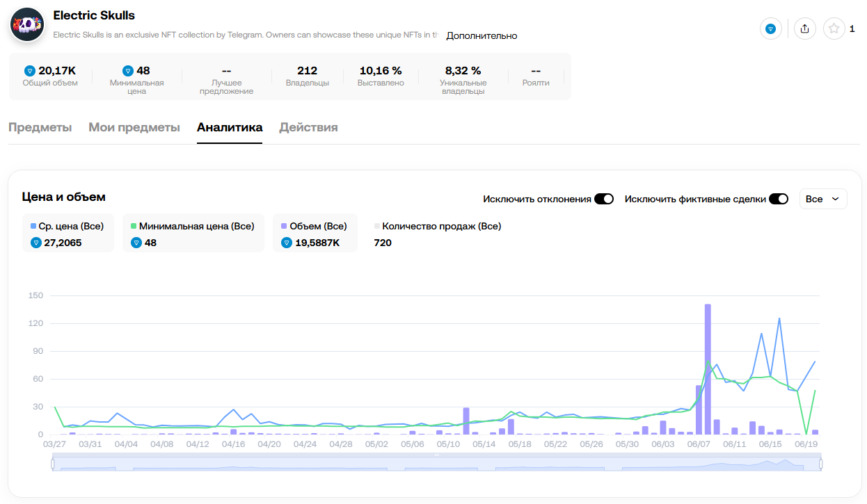Click TON icon next to 27,2065 average price

pos(36,243)
